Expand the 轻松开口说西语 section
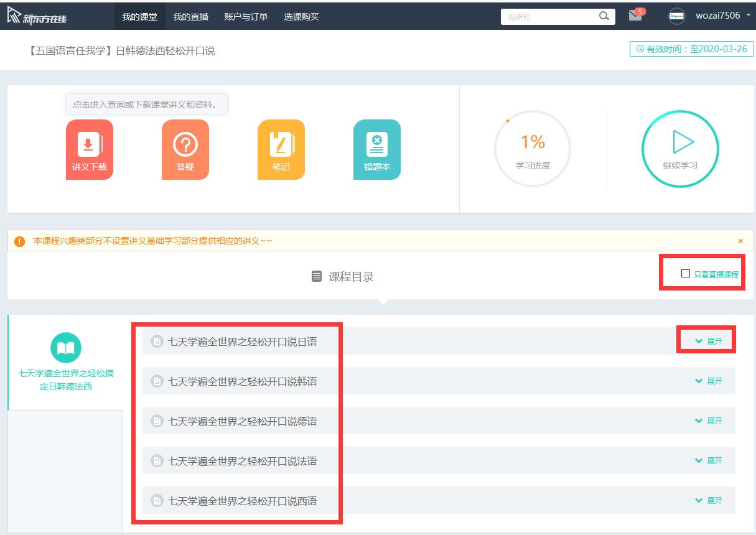This screenshot has height=535, width=756. [709, 500]
